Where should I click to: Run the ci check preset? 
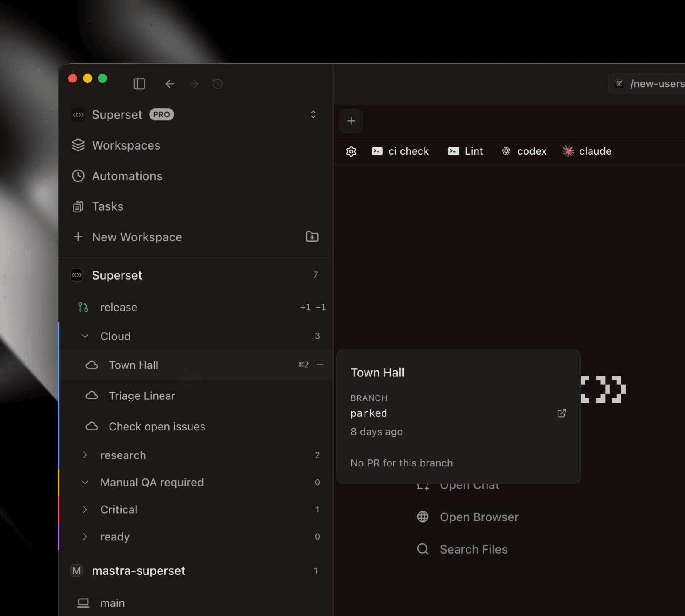click(400, 151)
